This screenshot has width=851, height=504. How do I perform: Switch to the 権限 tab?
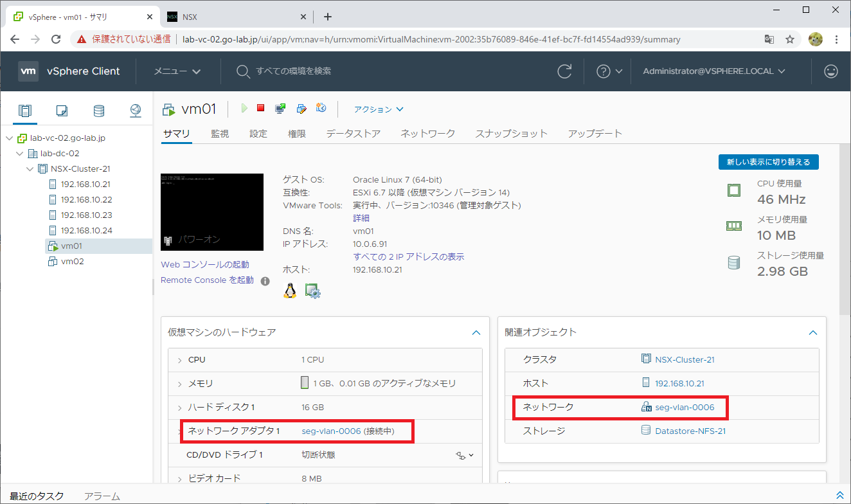(x=297, y=134)
